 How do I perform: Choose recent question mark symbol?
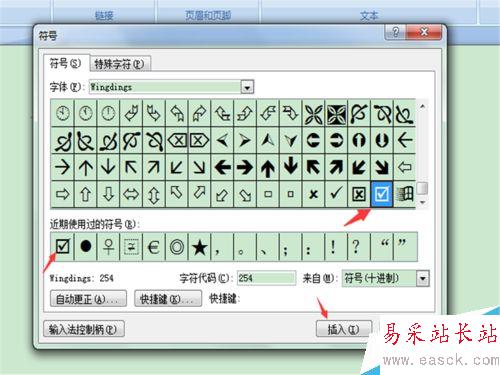click(x=359, y=247)
